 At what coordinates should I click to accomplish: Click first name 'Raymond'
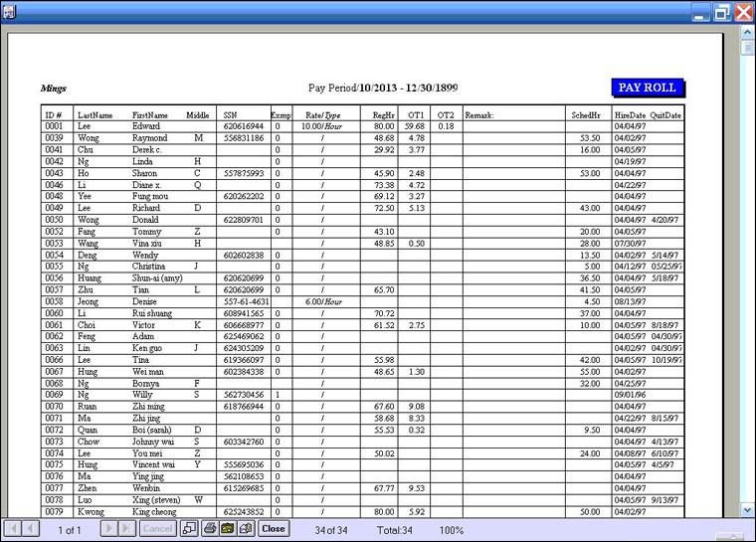(x=150, y=138)
